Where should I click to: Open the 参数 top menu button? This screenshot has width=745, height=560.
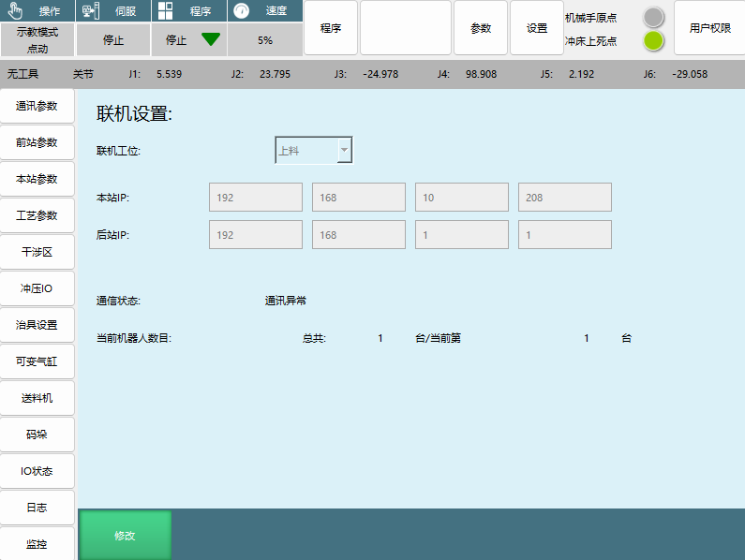(x=481, y=28)
